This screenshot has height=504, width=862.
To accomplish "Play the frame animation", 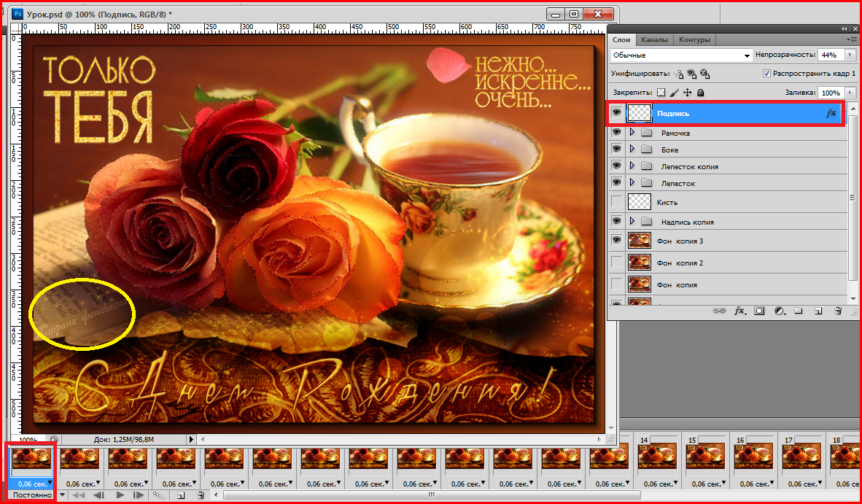I will [x=120, y=495].
